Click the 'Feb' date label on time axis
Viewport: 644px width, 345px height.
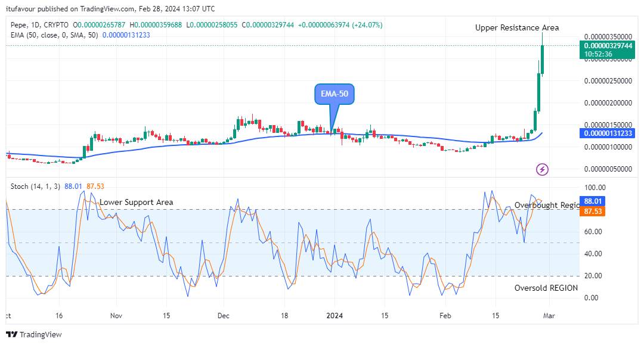[445, 315]
